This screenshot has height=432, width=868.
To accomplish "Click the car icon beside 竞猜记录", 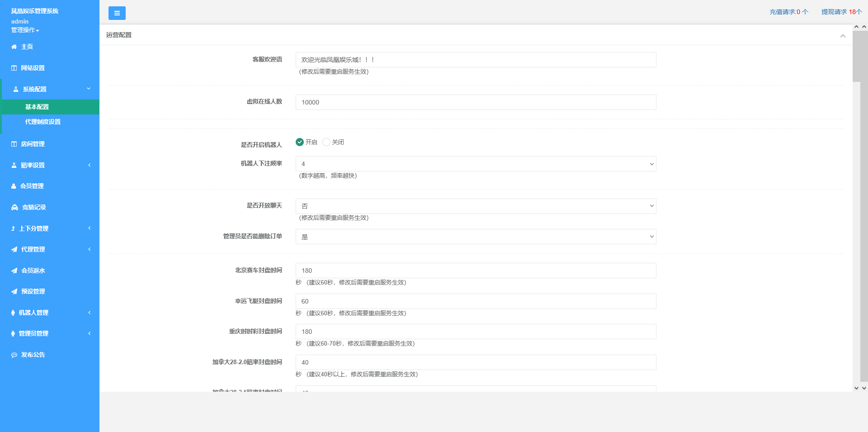I will [14, 207].
